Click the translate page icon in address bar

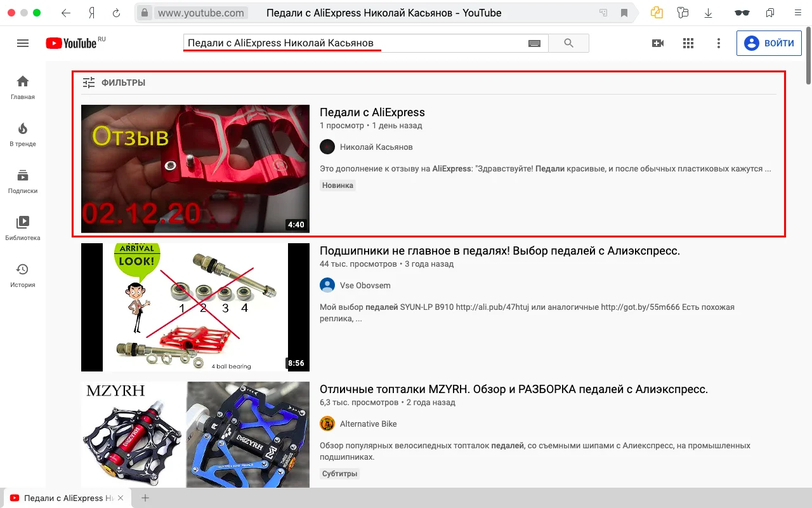(603, 13)
